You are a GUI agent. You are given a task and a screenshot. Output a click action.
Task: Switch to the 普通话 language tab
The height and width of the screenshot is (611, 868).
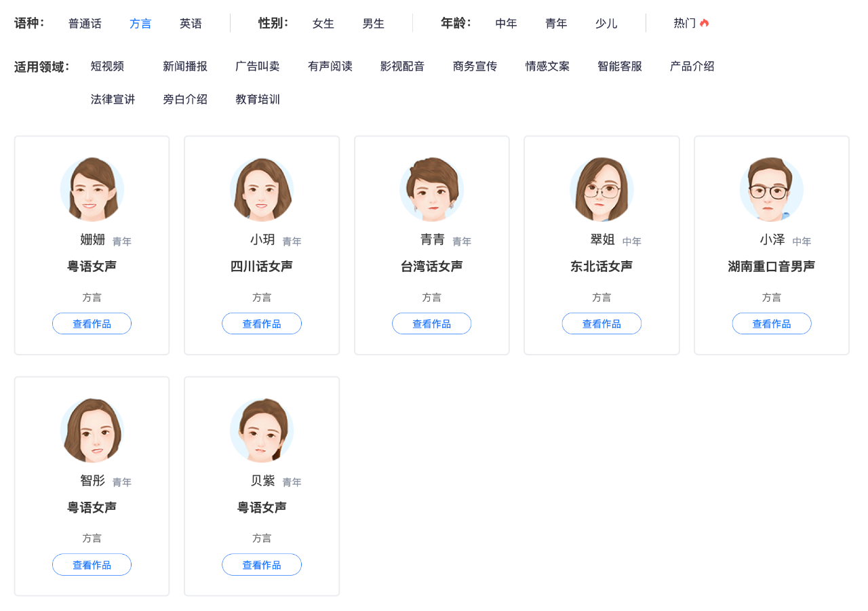coord(85,22)
